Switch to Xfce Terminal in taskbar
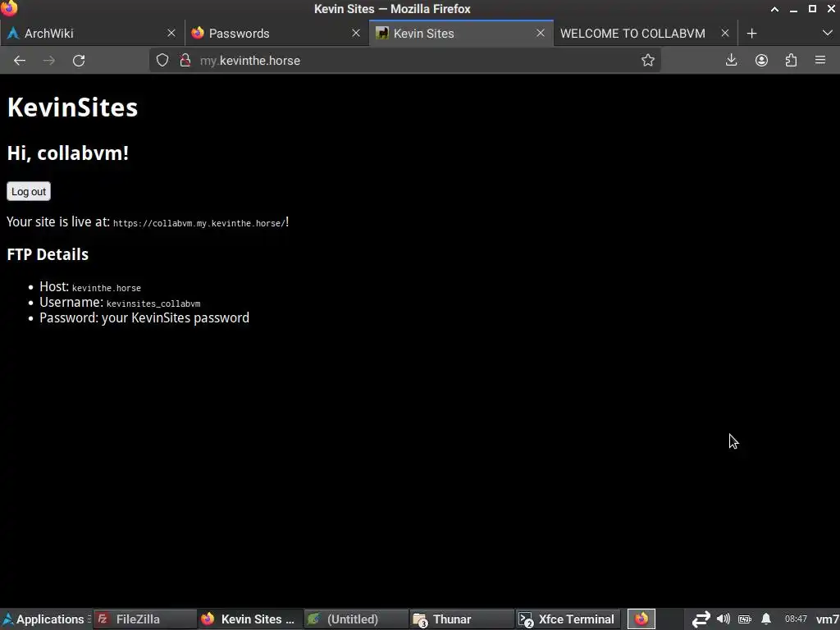 (568, 619)
